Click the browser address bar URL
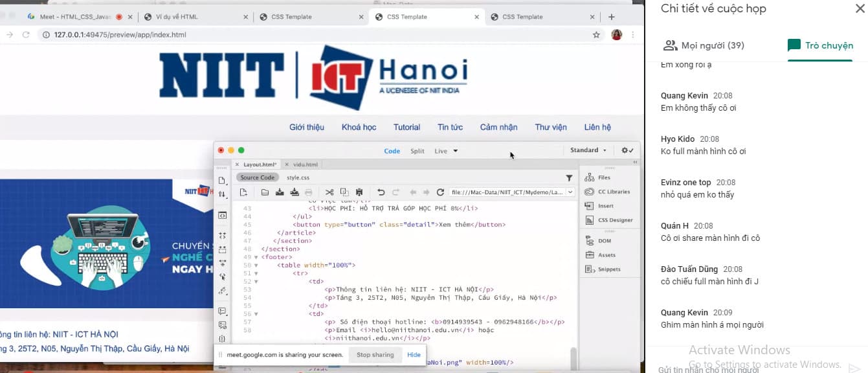 pyautogui.click(x=120, y=35)
